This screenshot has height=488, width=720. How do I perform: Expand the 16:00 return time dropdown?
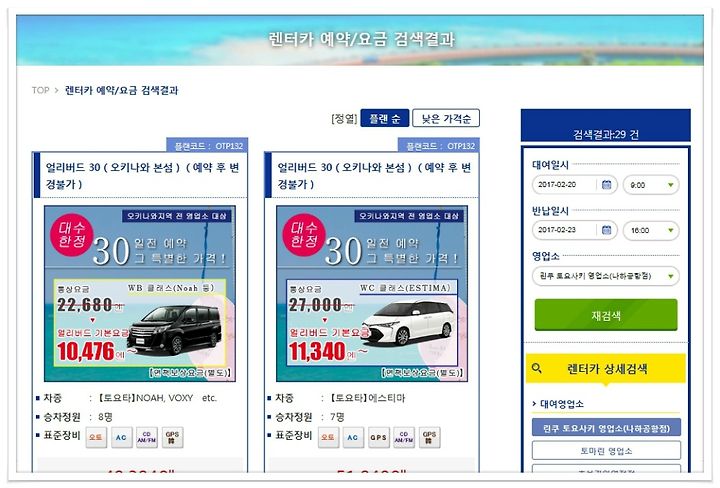(x=651, y=230)
